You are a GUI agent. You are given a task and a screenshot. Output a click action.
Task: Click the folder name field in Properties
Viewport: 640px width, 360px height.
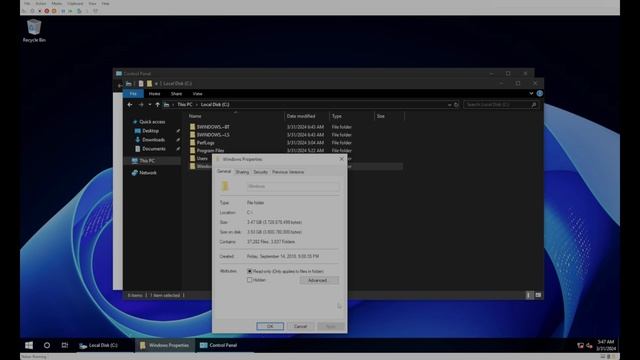pyautogui.click(x=293, y=187)
